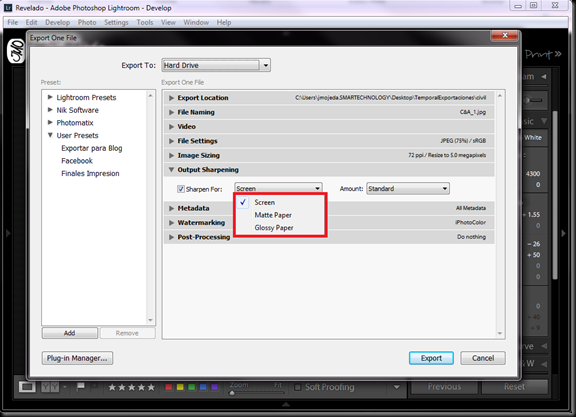
Task: Open the toolbar options dropdown arrow
Action: click(397, 387)
